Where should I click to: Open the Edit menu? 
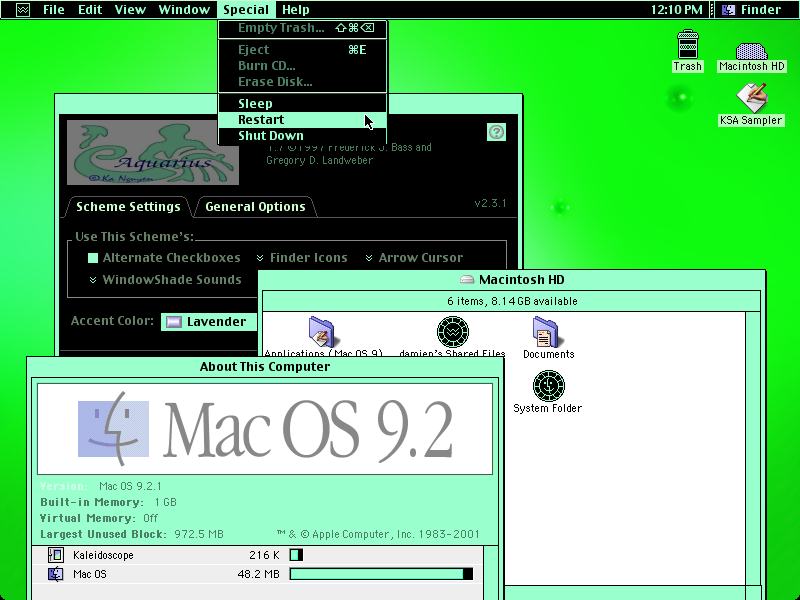pyautogui.click(x=90, y=10)
